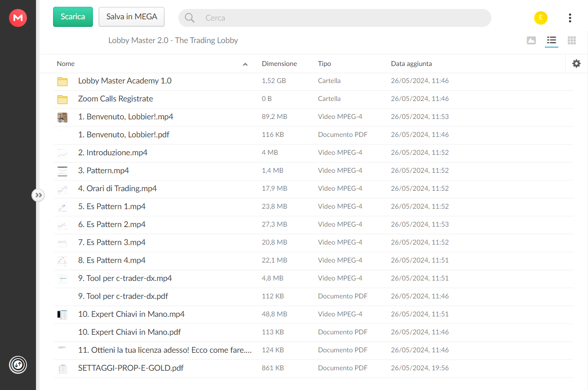Screen dimensions: 588x390
Task: Switch to grid thumbnail view
Action: pyautogui.click(x=572, y=40)
